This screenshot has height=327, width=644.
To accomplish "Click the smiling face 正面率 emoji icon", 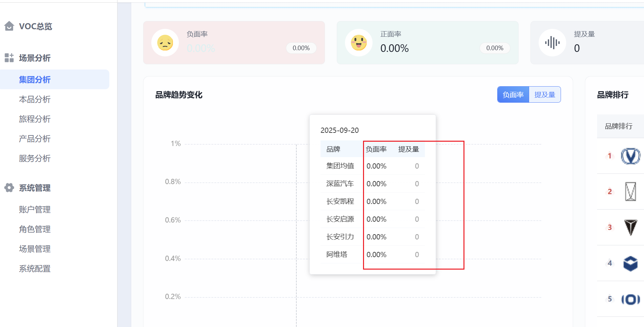I will pos(359,43).
